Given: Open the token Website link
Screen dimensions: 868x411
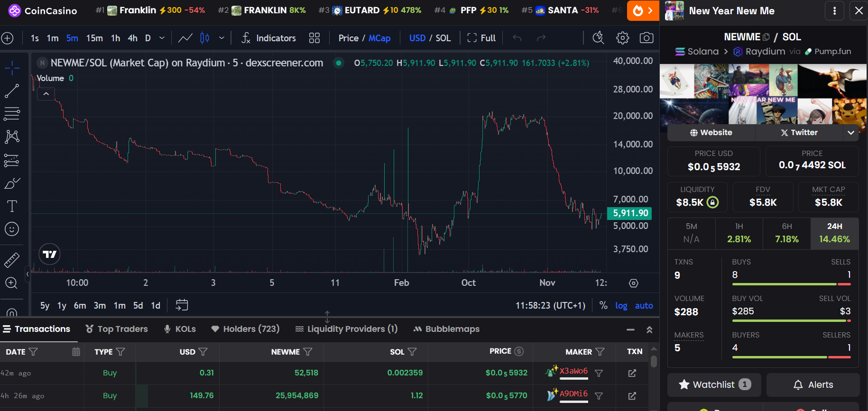Looking at the screenshot, I should [711, 133].
